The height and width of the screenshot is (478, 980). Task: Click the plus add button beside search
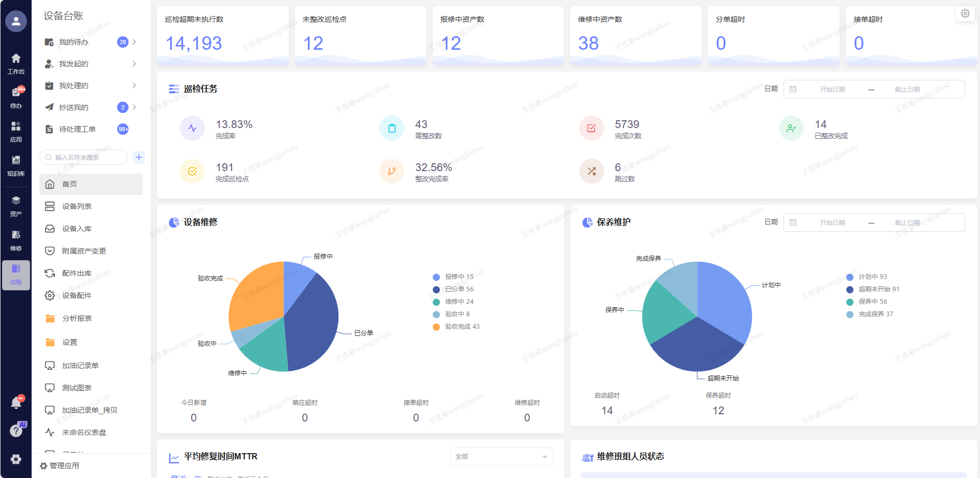click(x=139, y=157)
